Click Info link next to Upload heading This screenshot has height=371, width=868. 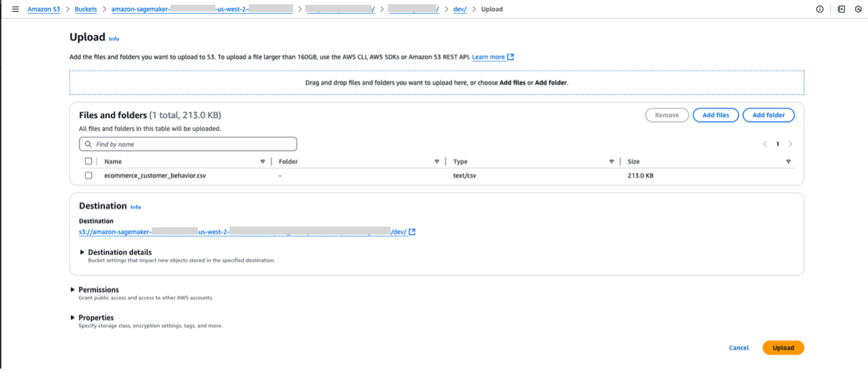tap(114, 39)
